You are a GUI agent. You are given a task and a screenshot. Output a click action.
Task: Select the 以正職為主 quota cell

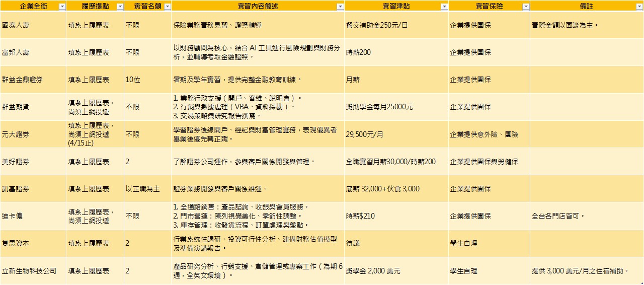coord(142,189)
